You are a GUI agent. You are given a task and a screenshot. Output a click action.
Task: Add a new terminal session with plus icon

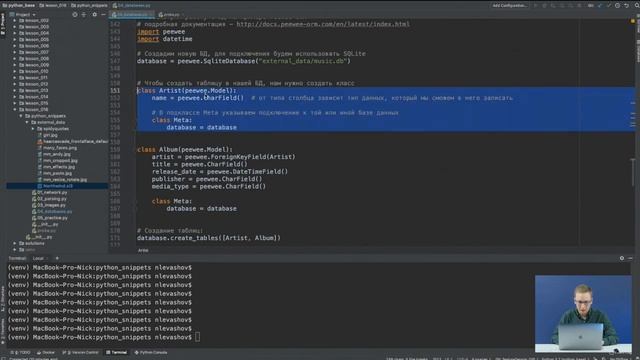tap(57, 258)
